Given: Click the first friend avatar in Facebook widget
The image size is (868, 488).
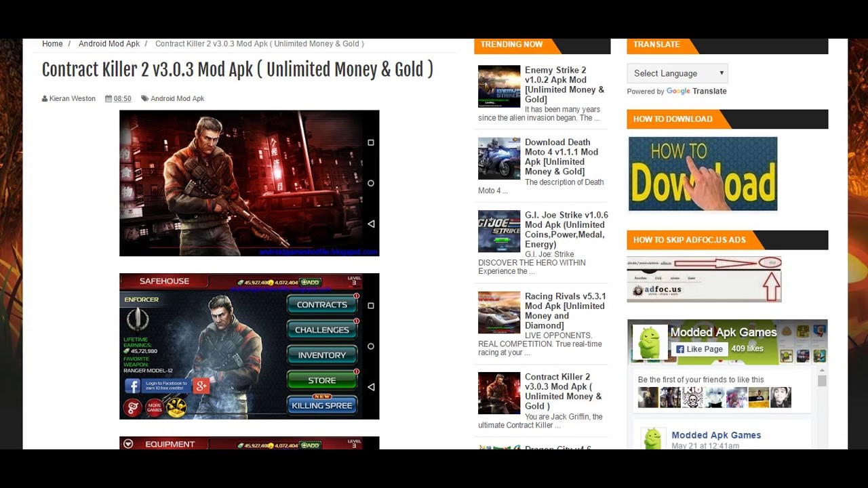Looking at the screenshot, I should (648, 397).
